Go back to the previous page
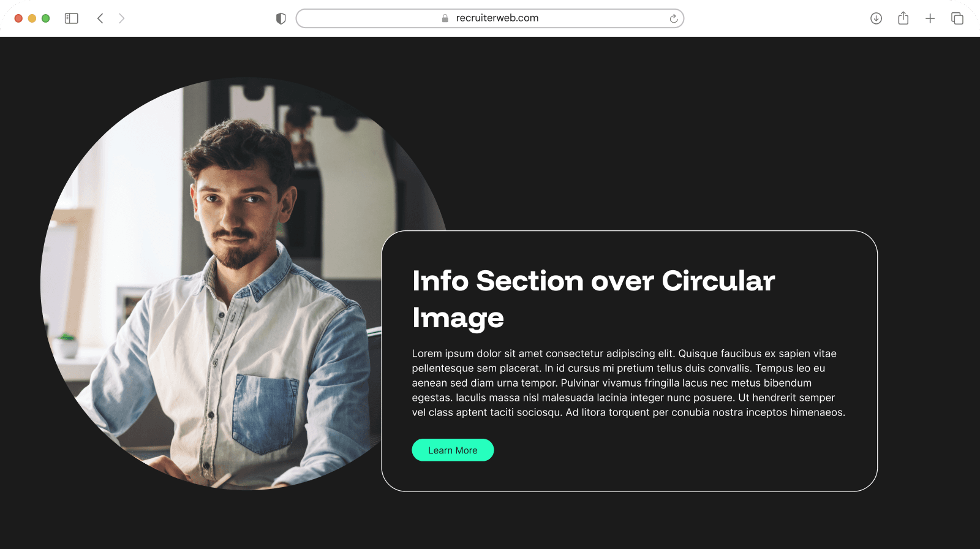980x549 pixels. [x=100, y=18]
